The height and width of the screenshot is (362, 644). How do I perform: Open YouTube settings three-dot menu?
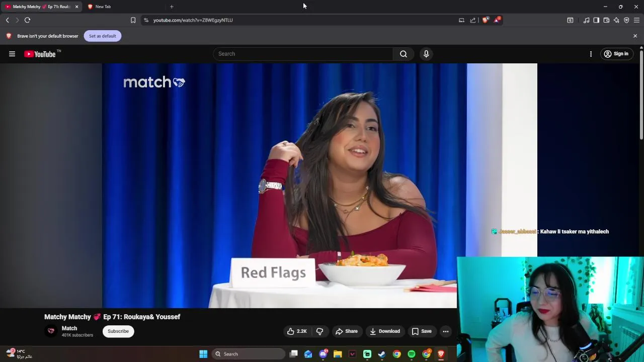click(x=591, y=54)
